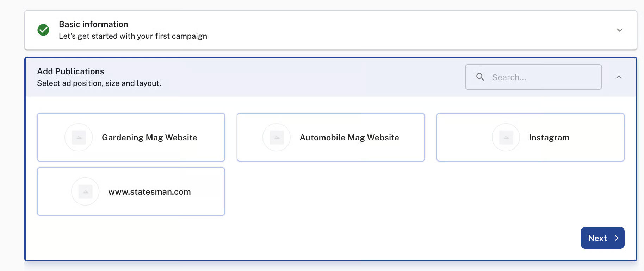Viewport: 644px width, 271px height.
Task: Choose the Automobile Mag Website label
Action: [349, 138]
